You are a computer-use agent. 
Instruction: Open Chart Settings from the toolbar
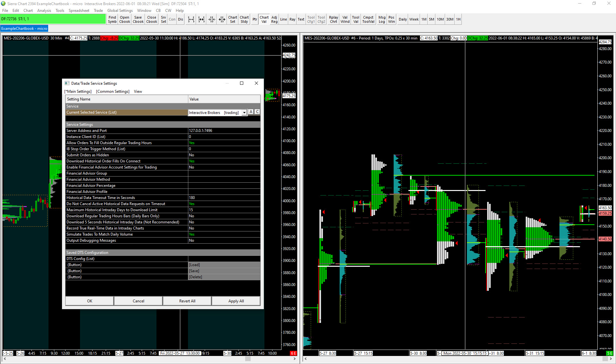(233, 20)
